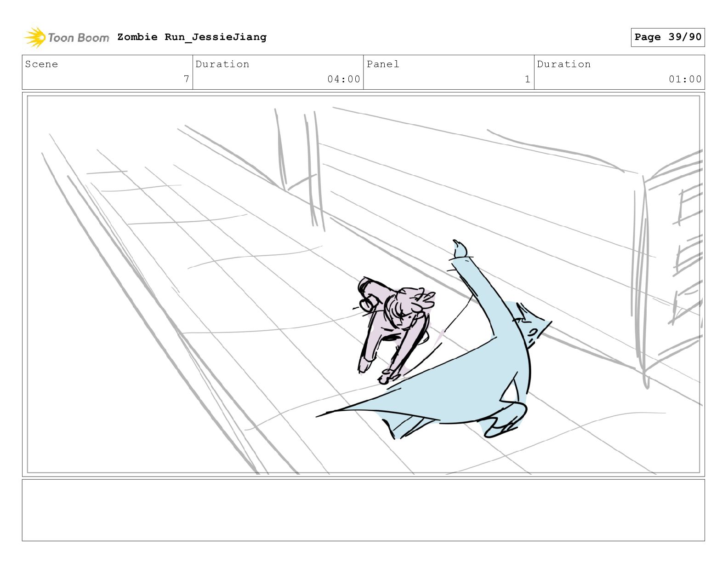This screenshot has width=728, height=563.
Task: Click the purple character in the sketch
Action: click(x=394, y=329)
